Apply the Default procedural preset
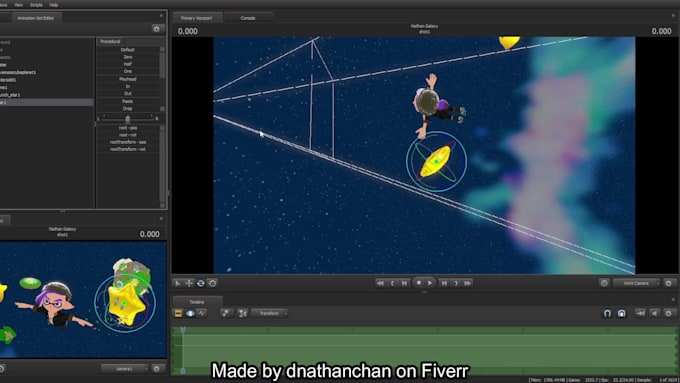The height and width of the screenshot is (383, 680). (128, 50)
